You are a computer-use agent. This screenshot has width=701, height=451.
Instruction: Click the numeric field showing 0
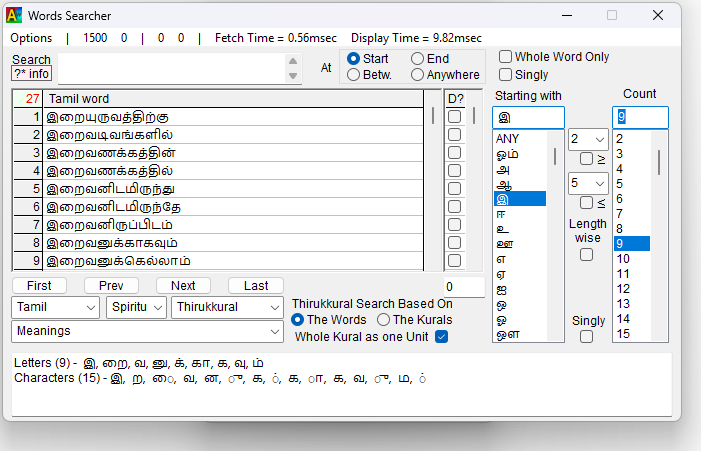pyautogui.click(x=464, y=287)
